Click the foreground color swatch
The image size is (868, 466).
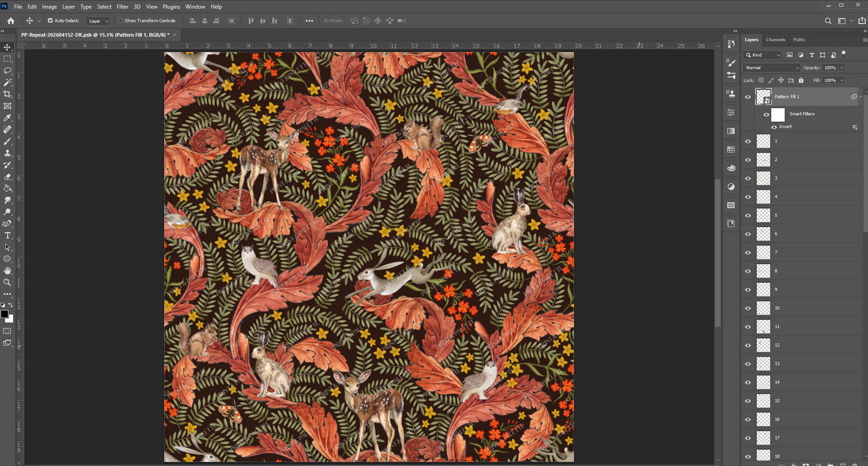(5, 314)
